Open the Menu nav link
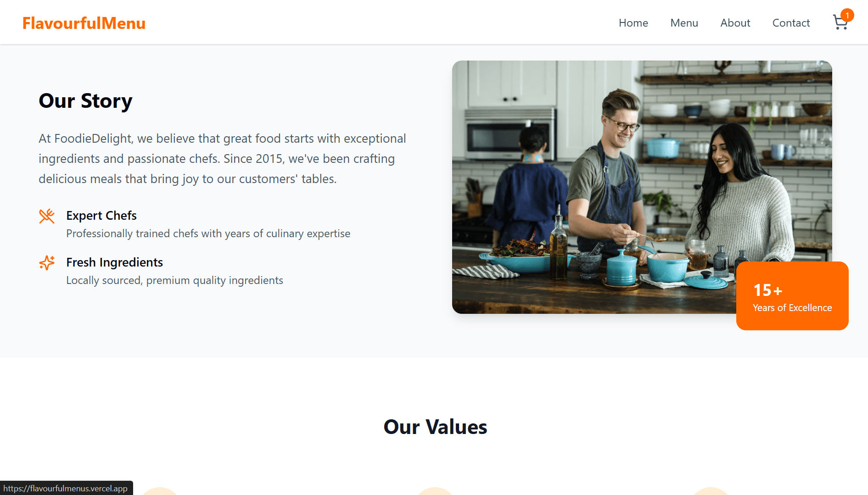 click(684, 23)
